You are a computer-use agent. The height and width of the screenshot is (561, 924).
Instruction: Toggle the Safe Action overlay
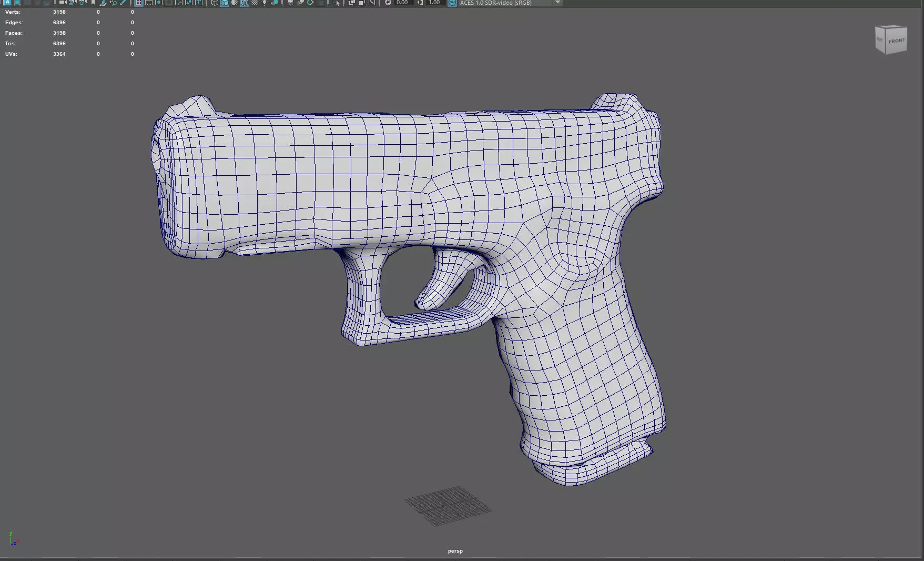point(189,3)
